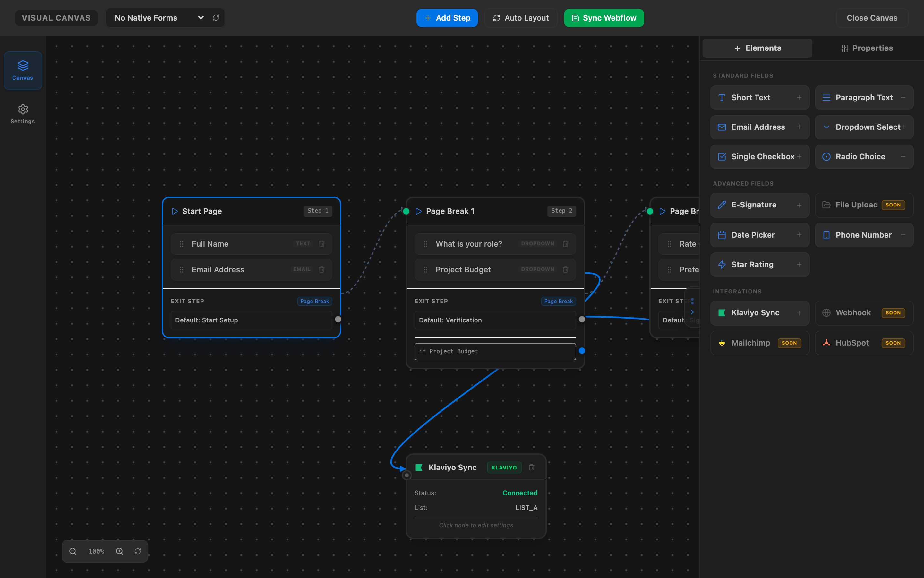The width and height of the screenshot is (924, 578).
Task: Add Radio Choice plus icon
Action: [903, 156]
